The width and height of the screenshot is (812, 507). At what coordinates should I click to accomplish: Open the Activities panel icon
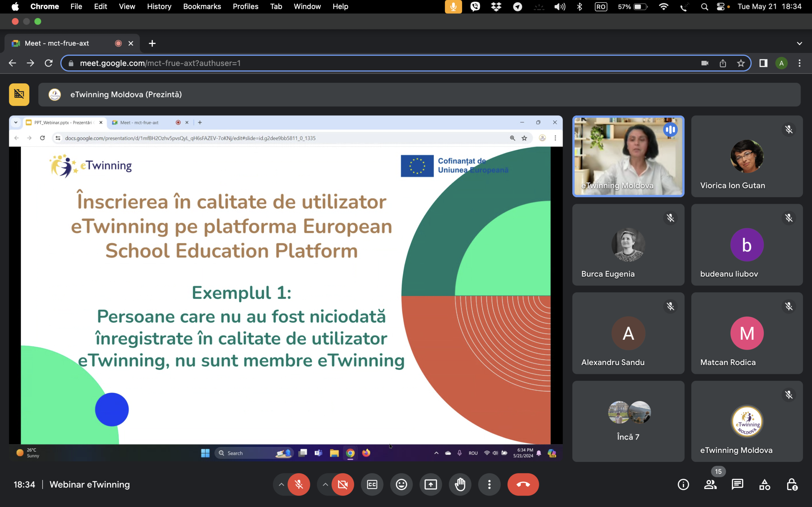click(765, 485)
